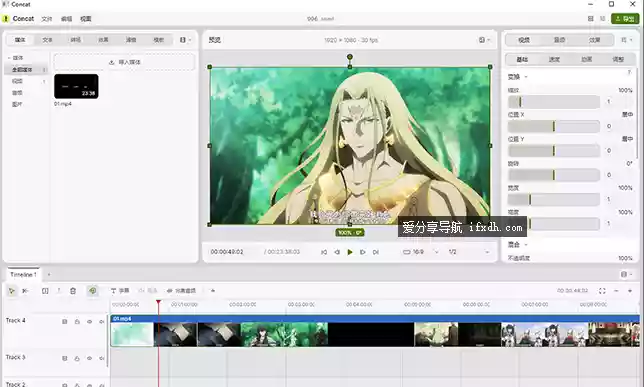The height and width of the screenshot is (387, 644).
Task: Click the import media button
Action: click(124, 62)
